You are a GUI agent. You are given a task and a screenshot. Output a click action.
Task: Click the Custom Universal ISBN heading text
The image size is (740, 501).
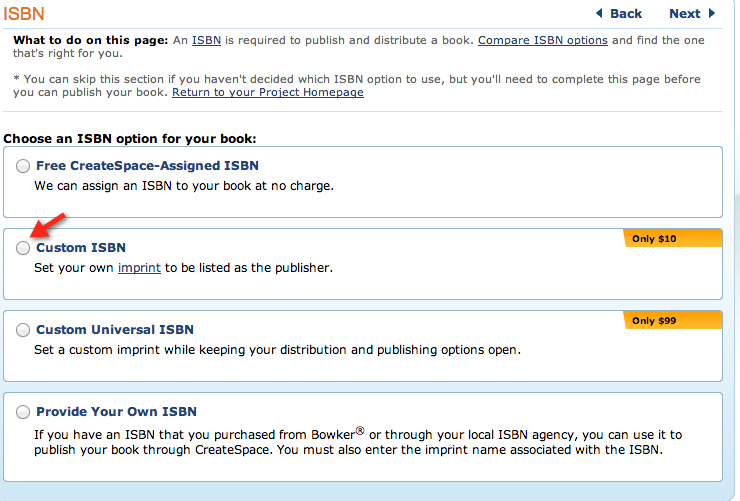coord(115,329)
